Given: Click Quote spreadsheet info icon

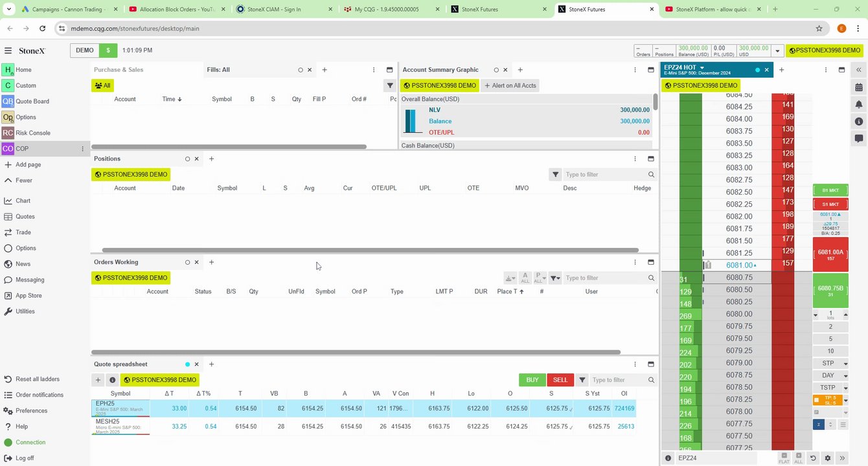Looking at the screenshot, I should 112,380.
